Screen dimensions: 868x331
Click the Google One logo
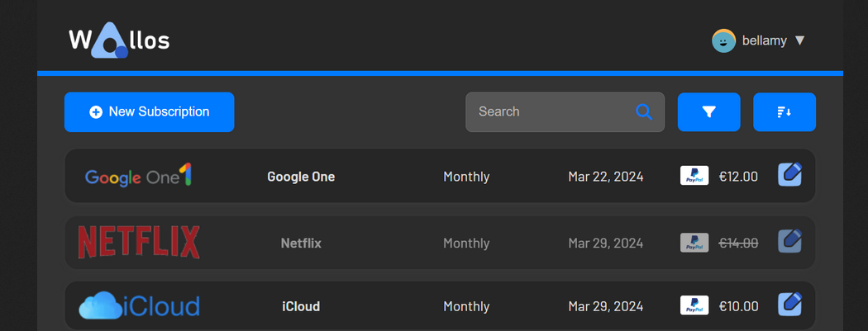[139, 176]
